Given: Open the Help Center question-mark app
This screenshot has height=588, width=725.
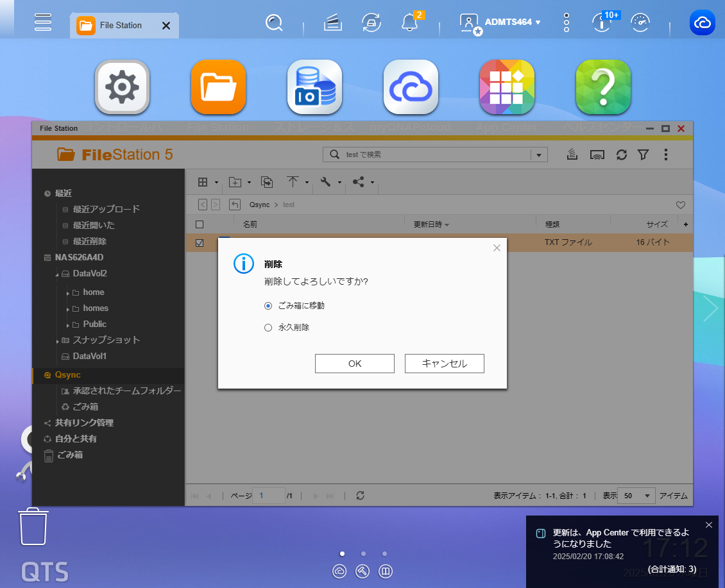Looking at the screenshot, I should (x=603, y=87).
